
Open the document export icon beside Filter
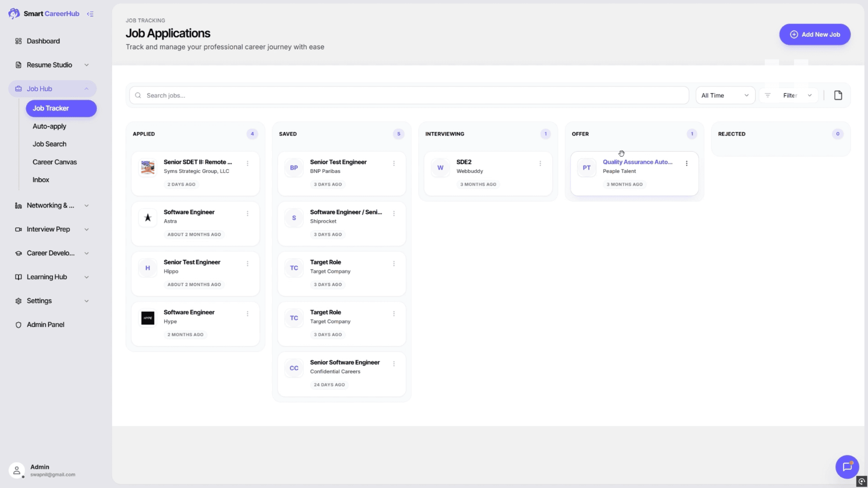click(x=838, y=95)
